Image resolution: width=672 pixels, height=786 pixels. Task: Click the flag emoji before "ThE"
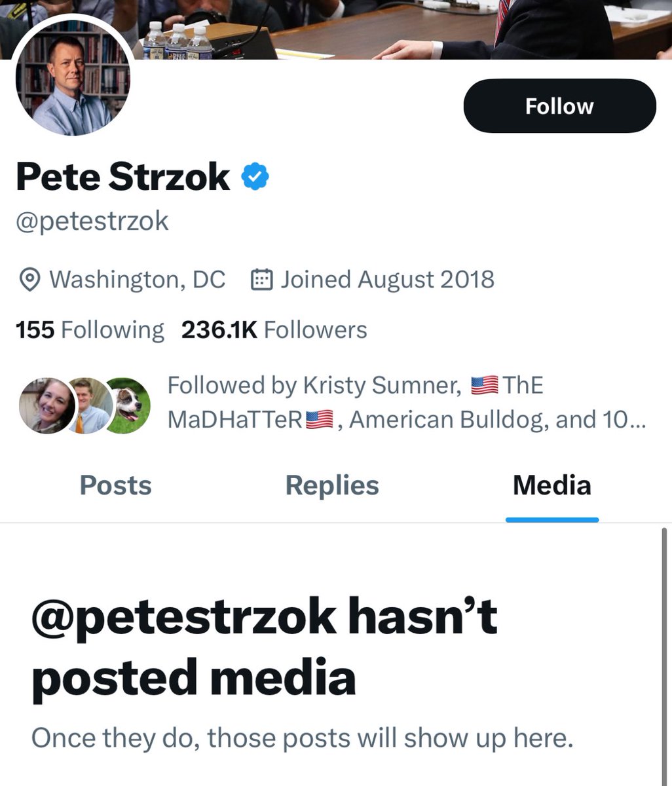click(x=485, y=385)
